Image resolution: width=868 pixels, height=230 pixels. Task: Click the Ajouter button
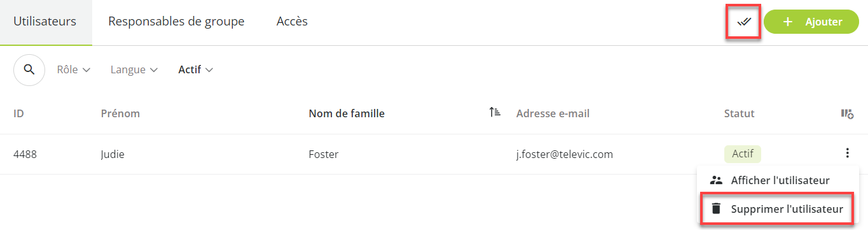coord(811,22)
